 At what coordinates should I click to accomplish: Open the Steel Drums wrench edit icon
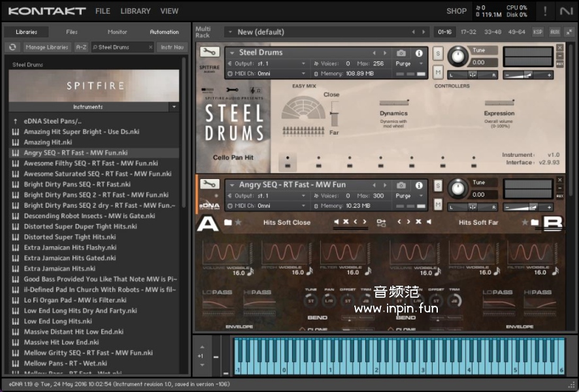click(x=210, y=53)
